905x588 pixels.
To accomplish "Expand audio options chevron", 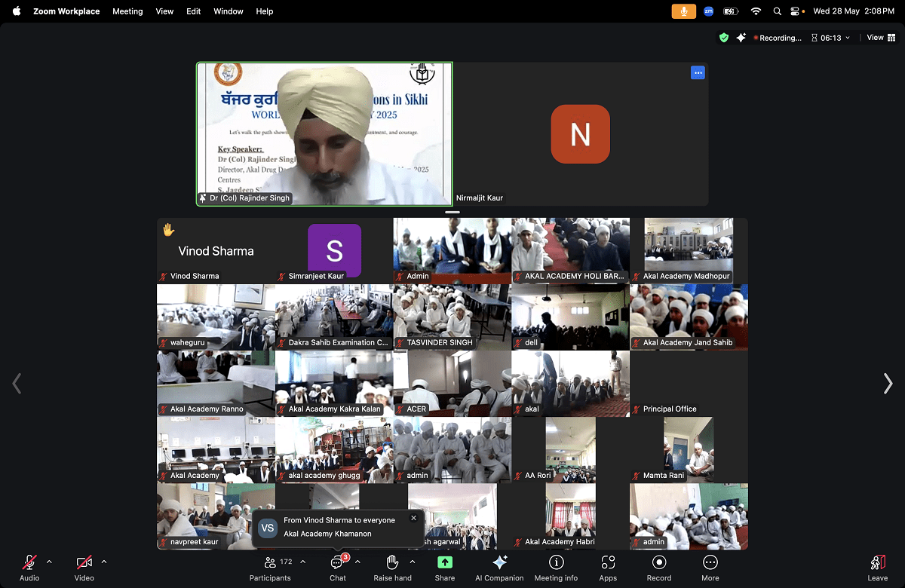I will click(50, 562).
